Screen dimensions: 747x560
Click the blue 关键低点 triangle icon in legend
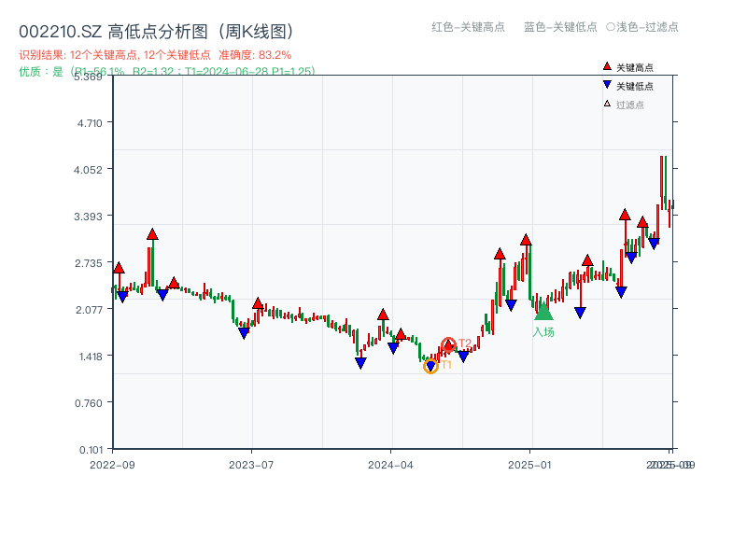coord(608,84)
